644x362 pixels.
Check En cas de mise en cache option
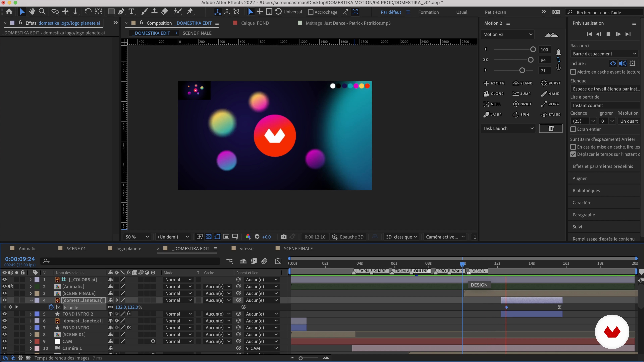click(x=573, y=147)
